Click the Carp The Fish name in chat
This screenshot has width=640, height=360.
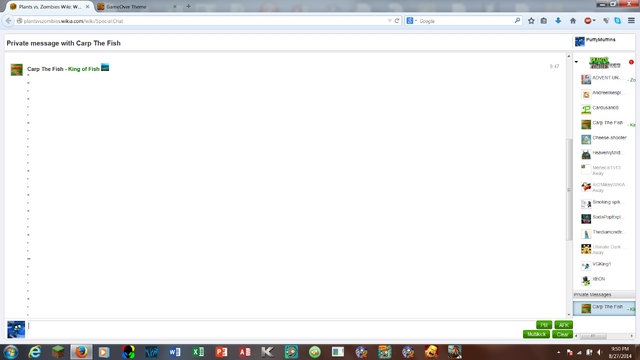pyautogui.click(x=45, y=69)
